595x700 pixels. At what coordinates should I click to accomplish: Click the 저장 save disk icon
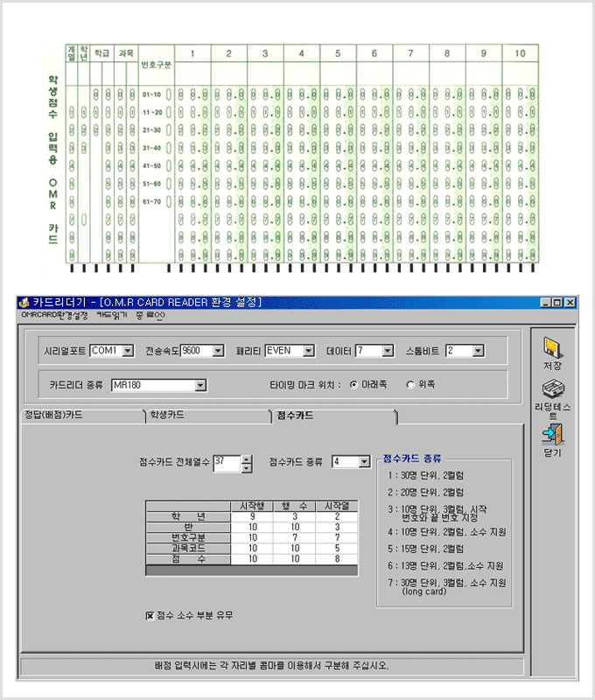[x=553, y=348]
